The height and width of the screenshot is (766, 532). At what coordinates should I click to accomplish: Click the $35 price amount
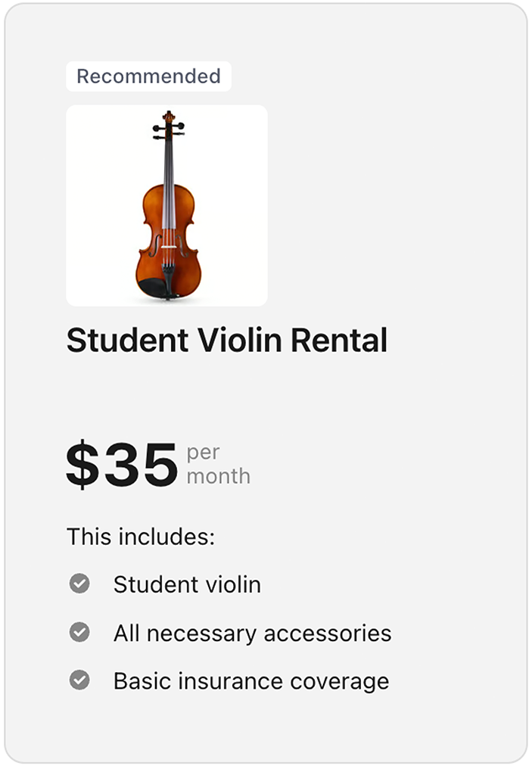coord(122,465)
